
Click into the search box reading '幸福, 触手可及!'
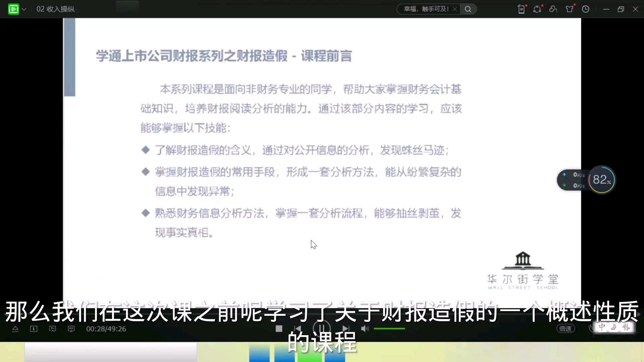[x=426, y=9]
